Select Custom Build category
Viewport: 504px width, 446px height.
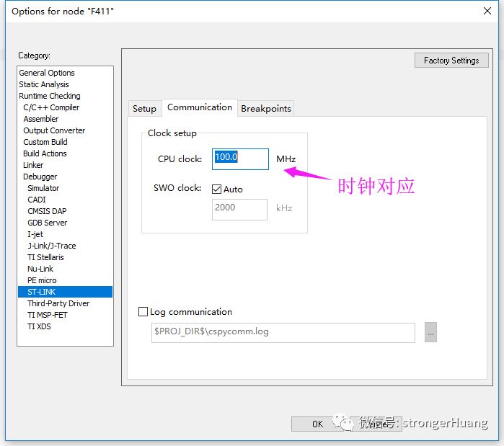point(45,142)
